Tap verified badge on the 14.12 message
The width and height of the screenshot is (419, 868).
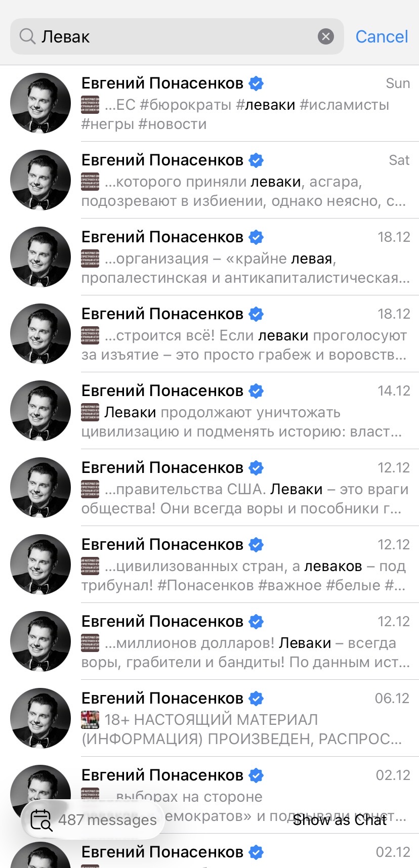coord(257,391)
